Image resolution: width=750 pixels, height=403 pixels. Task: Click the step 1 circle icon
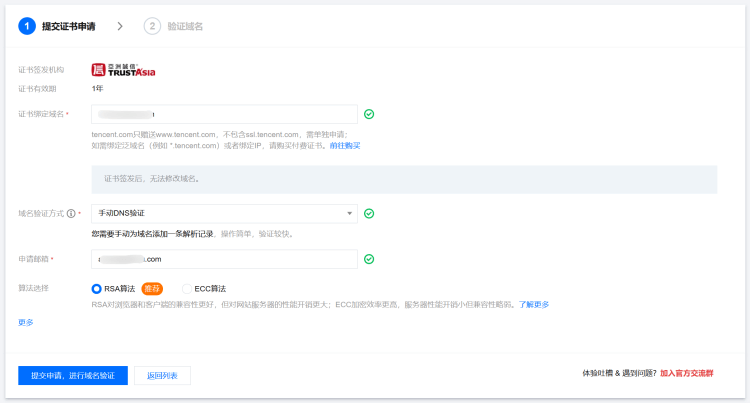click(x=27, y=26)
